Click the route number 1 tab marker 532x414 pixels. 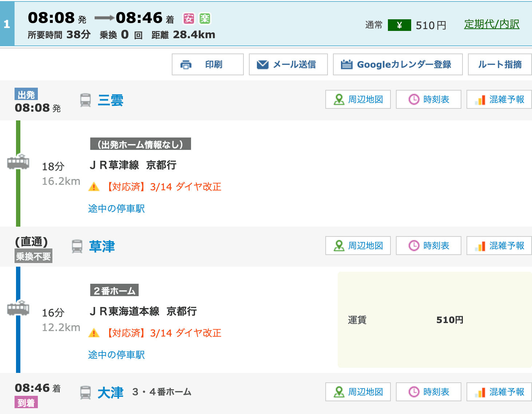tap(7, 24)
